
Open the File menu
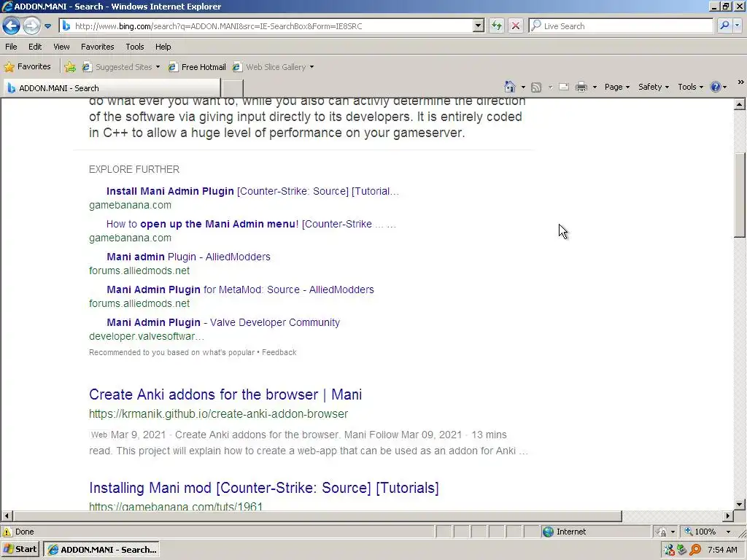(11, 47)
